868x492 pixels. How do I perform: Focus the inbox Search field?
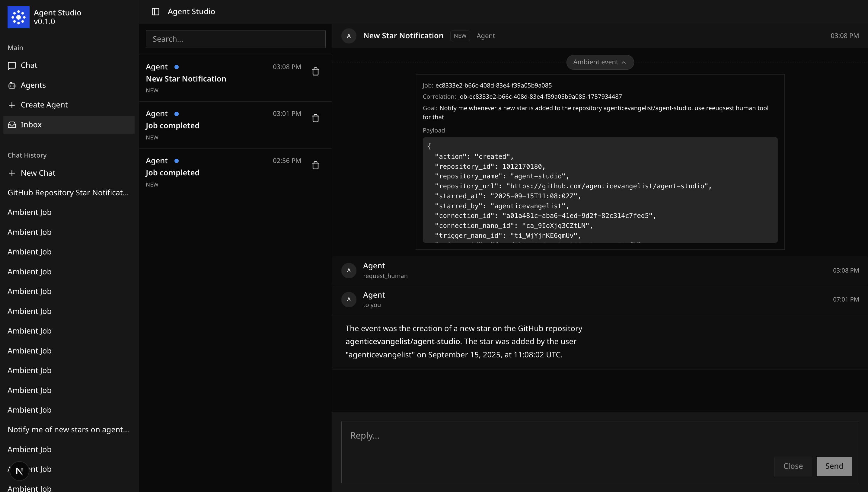click(x=235, y=39)
